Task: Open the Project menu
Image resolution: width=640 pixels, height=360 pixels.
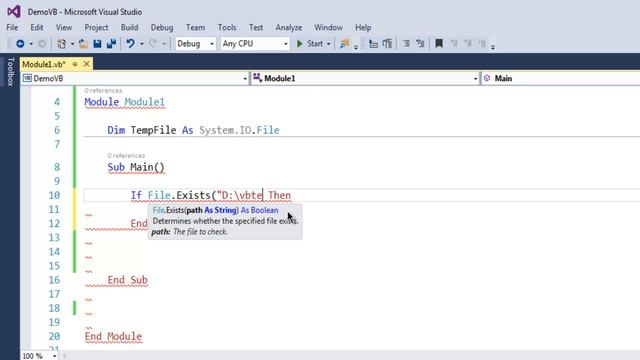Action: 96,27
